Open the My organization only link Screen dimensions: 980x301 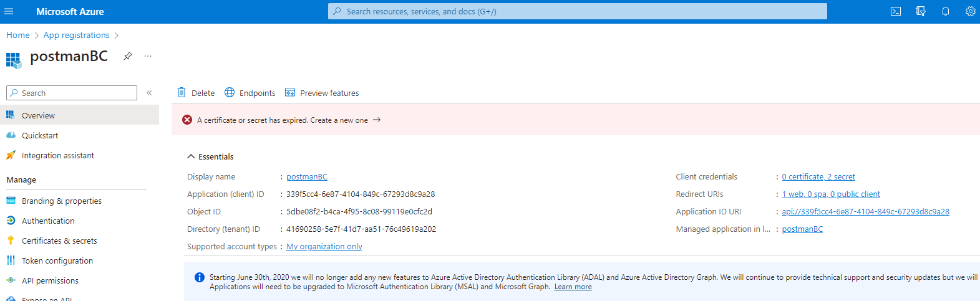click(324, 247)
